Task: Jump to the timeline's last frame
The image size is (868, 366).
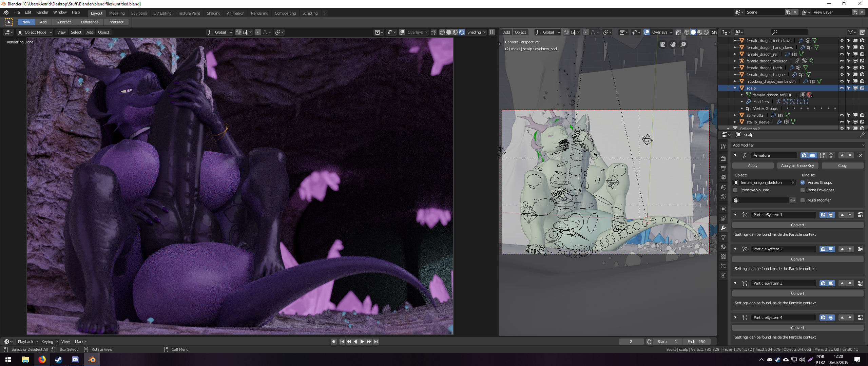Action: tap(376, 342)
